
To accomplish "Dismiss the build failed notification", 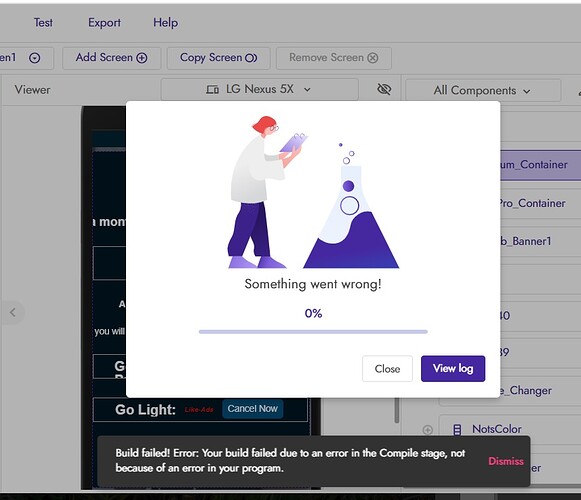I will pyautogui.click(x=506, y=461).
